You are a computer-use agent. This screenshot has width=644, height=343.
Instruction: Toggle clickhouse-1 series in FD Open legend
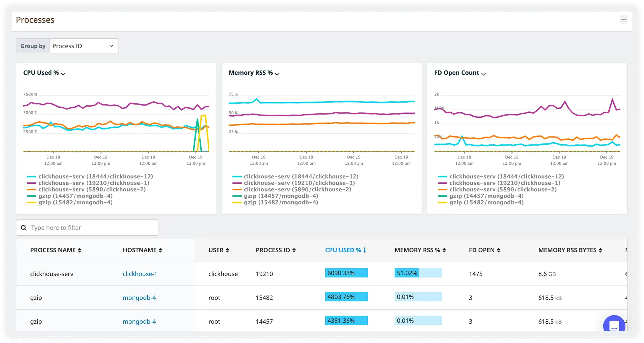[505, 183]
